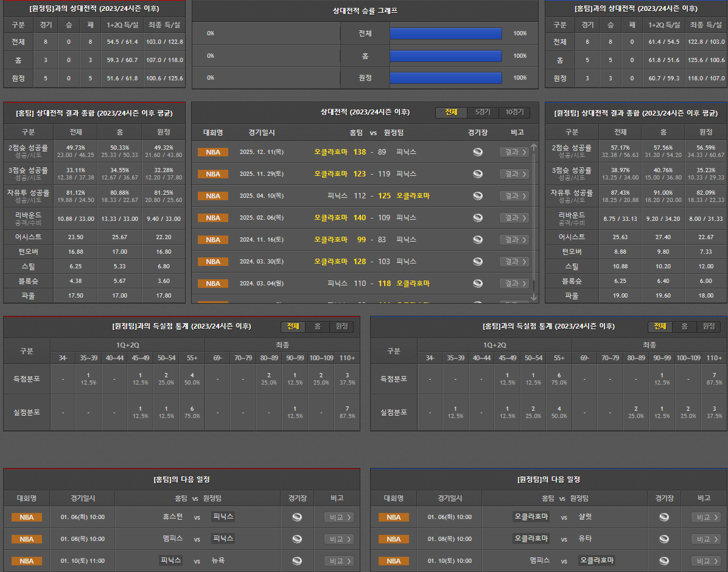Open 결과 for the 2025. 02. 06 game
The height and width of the screenshot is (572, 728).
point(514,218)
